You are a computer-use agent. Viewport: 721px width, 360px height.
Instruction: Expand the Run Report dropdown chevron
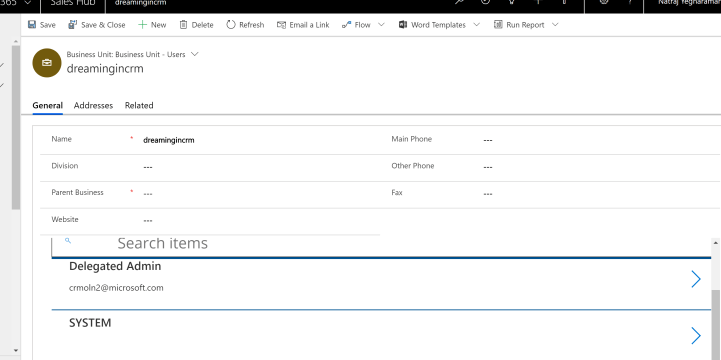pyautogui.click(x=555, y=25)
